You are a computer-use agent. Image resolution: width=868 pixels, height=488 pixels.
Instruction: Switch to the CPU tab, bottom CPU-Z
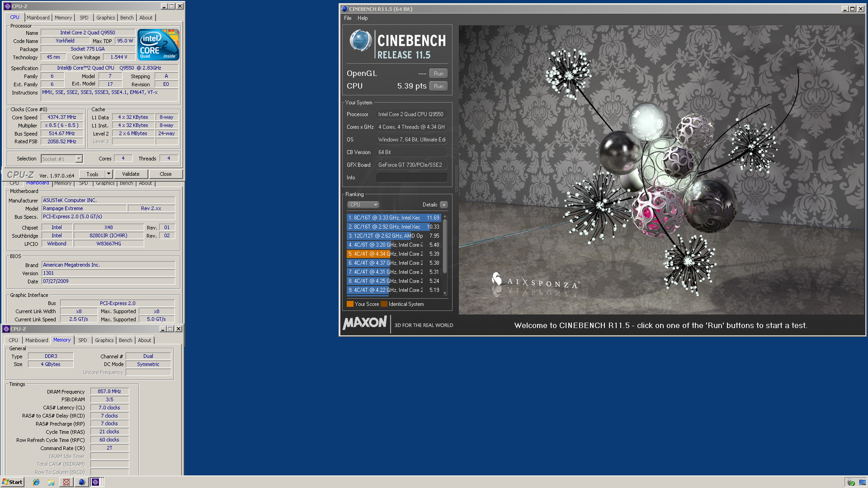(x=14, y=340)
